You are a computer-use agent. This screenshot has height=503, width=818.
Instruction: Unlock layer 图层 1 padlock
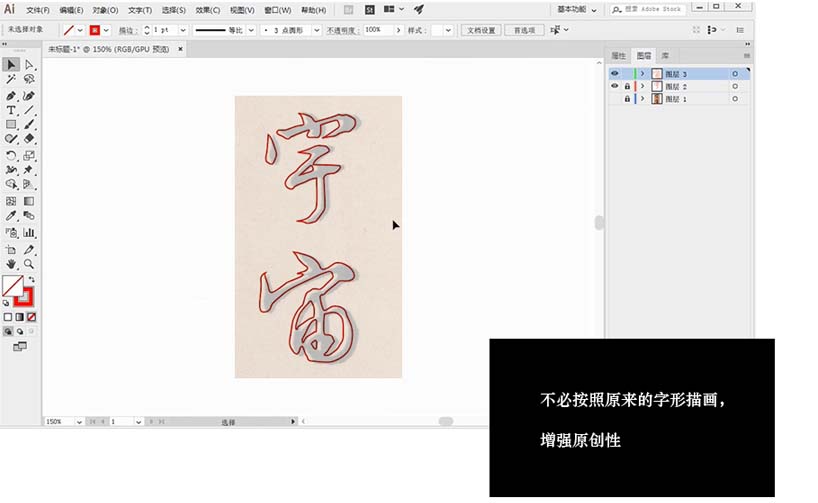click(627, 99)
